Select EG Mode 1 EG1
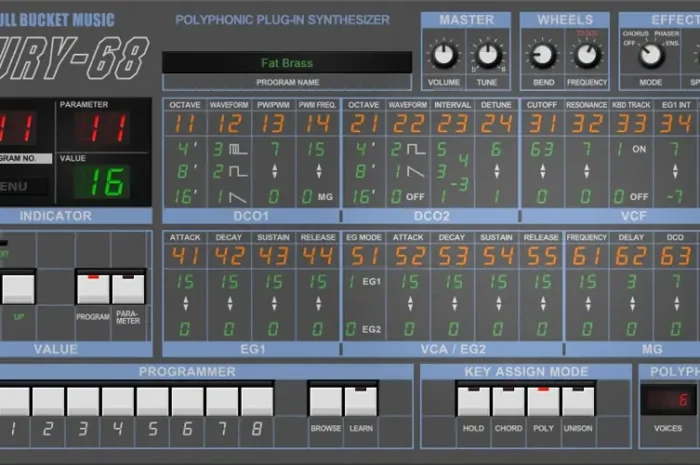The width and height of the screenshot is (700, 465). point(364,282)
